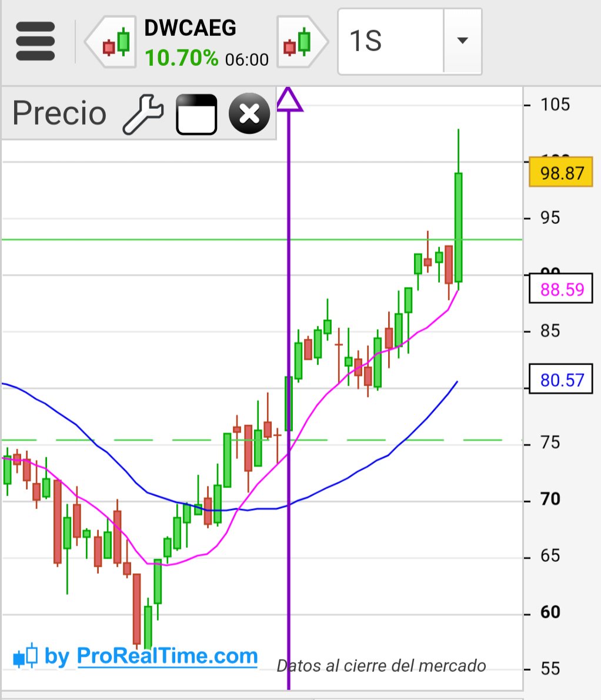Open the ProRealTime.com link
Viewport: 601px width, 700px height.
[x=167, y=657]
